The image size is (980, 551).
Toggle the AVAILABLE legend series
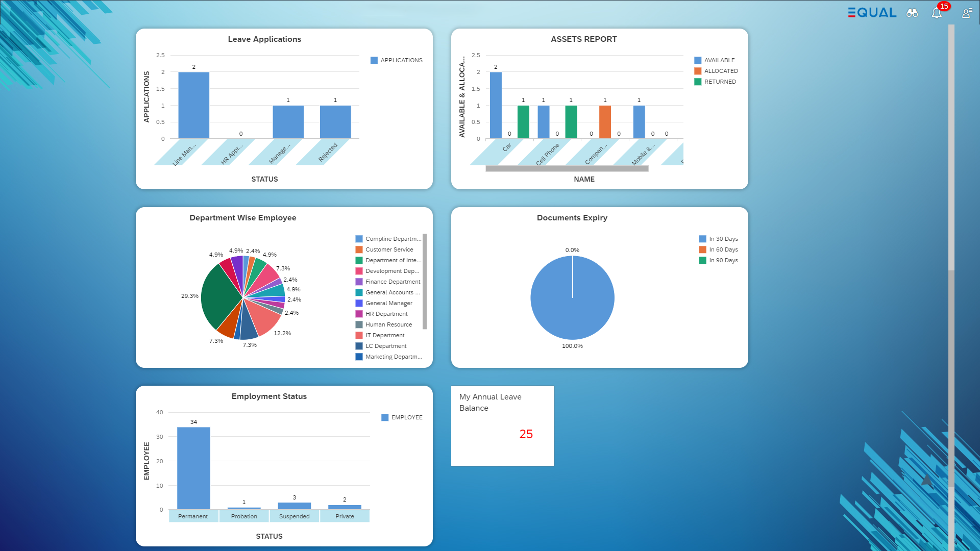pos(715,60)
